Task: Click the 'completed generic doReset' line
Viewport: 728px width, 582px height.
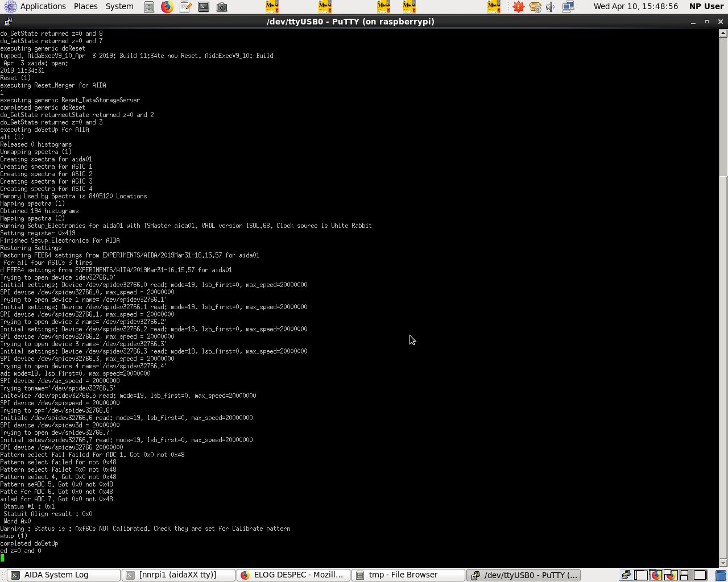Action: tap(43, 107)
